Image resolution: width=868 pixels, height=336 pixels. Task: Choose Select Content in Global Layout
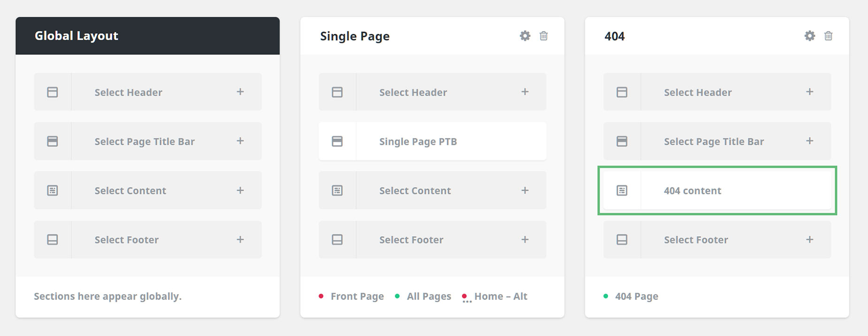[x=148, y=190]
